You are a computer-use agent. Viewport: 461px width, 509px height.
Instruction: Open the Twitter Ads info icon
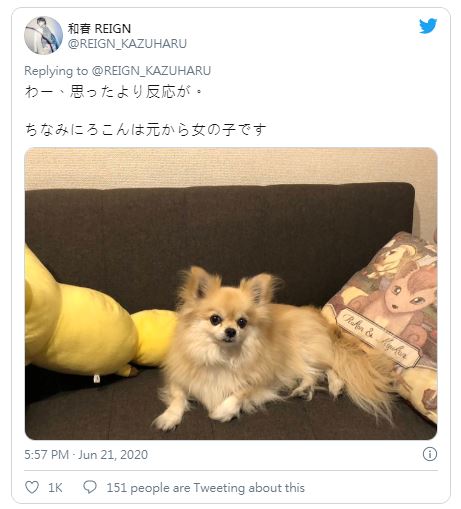(x=430, y=454)
